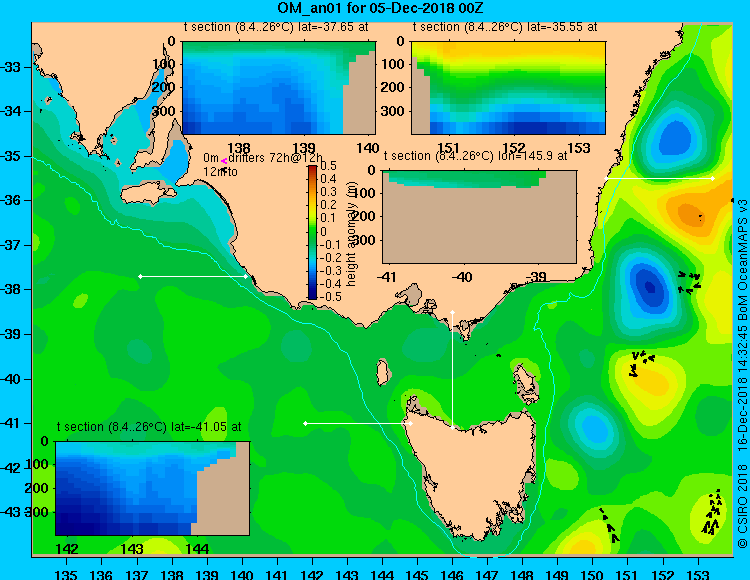This screenshot has width=750, height=580.
Task: Click the orange warm eddy near 152.7E, 36S
Action: 690,214
